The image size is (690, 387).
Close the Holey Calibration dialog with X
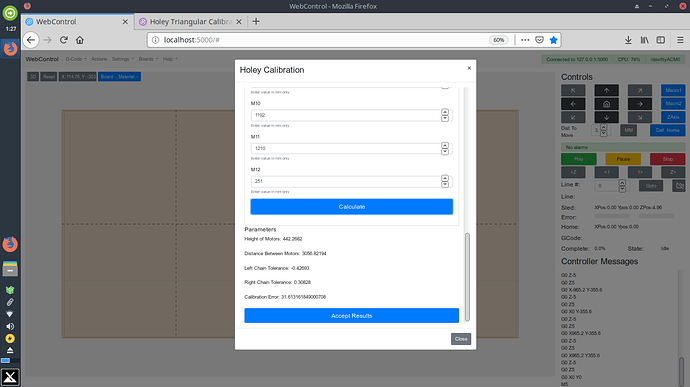click(469, 68)
